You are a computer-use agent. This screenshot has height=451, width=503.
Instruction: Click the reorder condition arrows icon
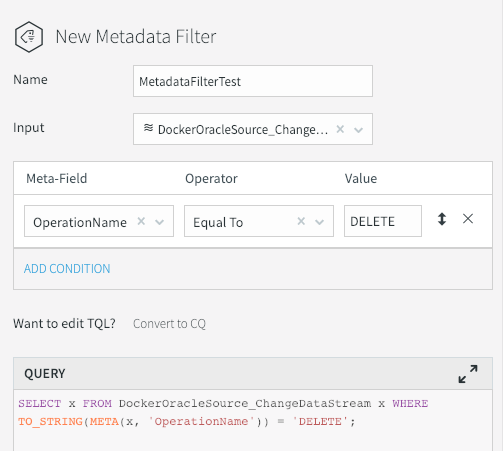click(442, 219)
